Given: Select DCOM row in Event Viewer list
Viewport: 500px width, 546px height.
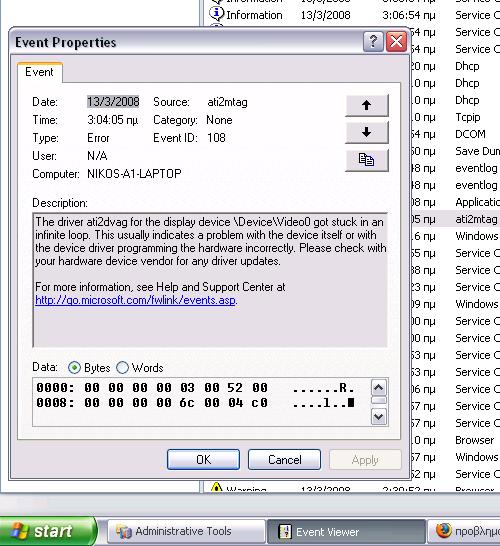Looking at the screenshot, I should pyautogui.click(x=455, y=134).
